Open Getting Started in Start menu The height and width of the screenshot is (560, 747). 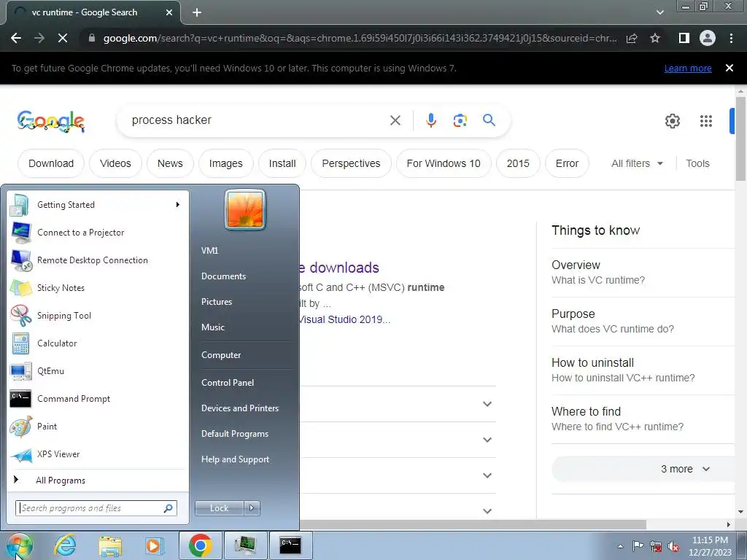pyautogui.click(x=97, y=205)
